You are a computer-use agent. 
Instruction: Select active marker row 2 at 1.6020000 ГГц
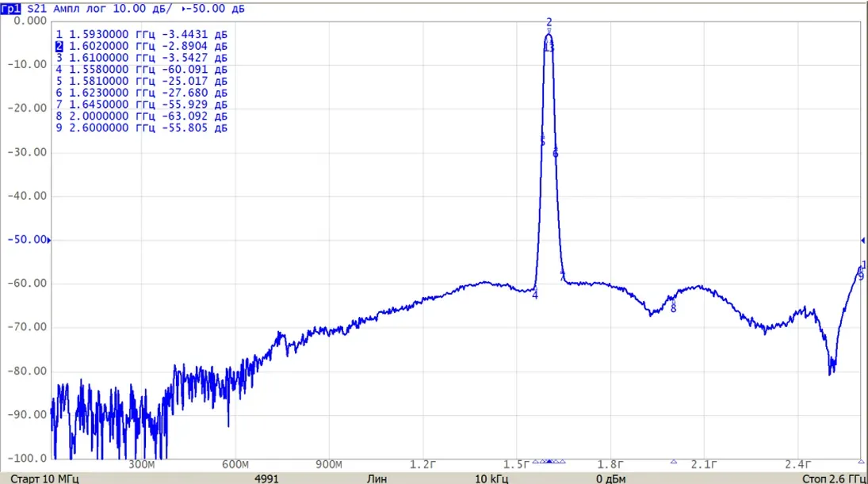pos(142,46)
